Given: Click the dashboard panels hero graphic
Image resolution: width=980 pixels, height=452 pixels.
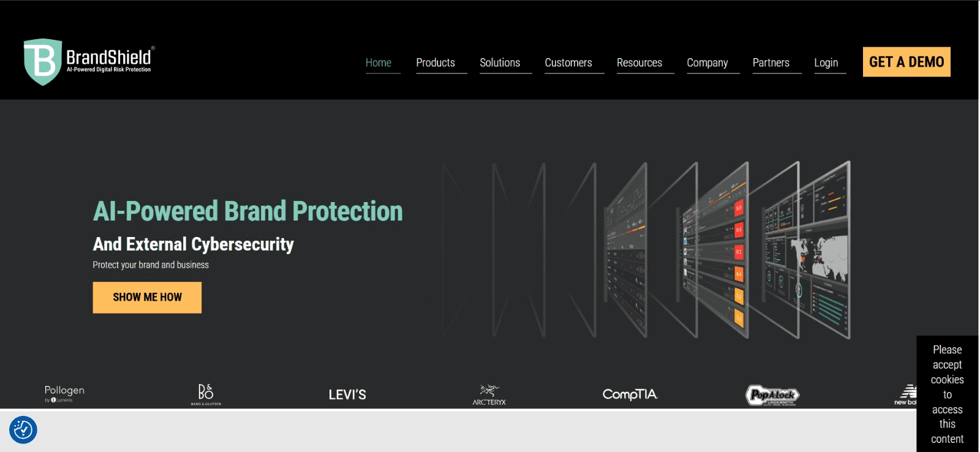Looking at the screenshot, I should (x=646, y=250).
